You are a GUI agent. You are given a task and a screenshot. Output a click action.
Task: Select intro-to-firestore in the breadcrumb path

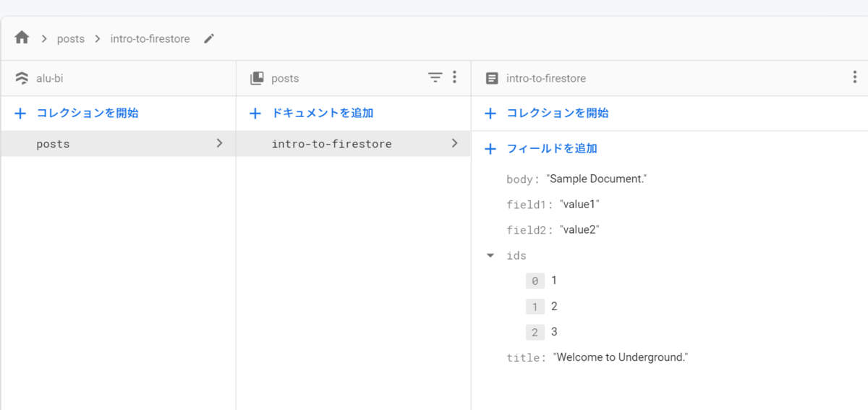150,39
